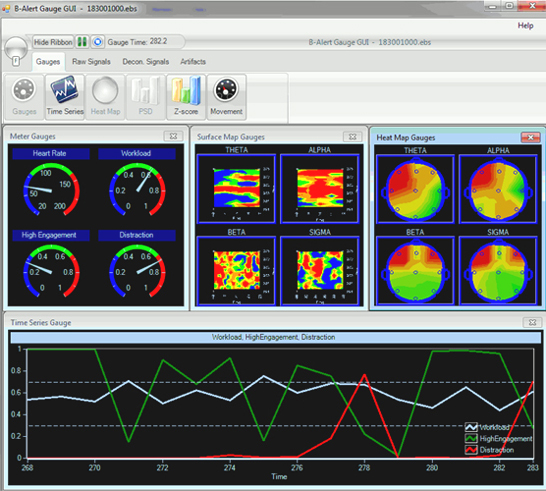The image size is (546, 491).
Task: Open the PSD bar chart icon
Action: [x=146, y=97]
